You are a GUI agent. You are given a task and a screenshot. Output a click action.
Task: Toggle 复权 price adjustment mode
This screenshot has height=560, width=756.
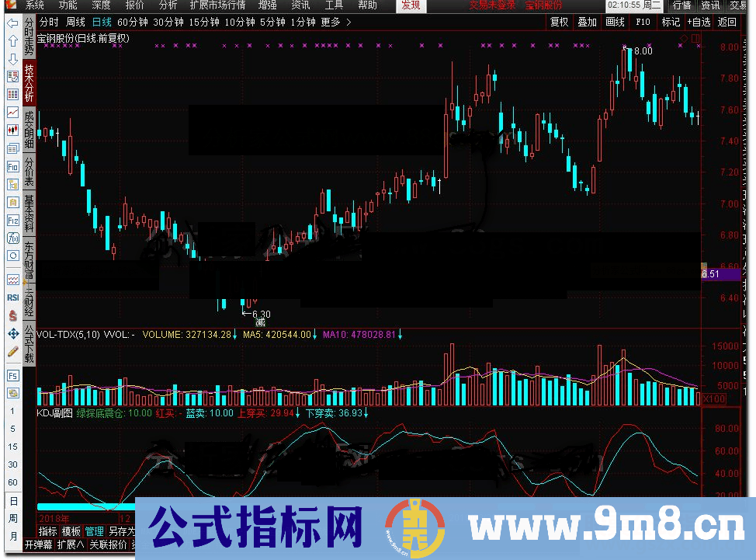point(559,22)
